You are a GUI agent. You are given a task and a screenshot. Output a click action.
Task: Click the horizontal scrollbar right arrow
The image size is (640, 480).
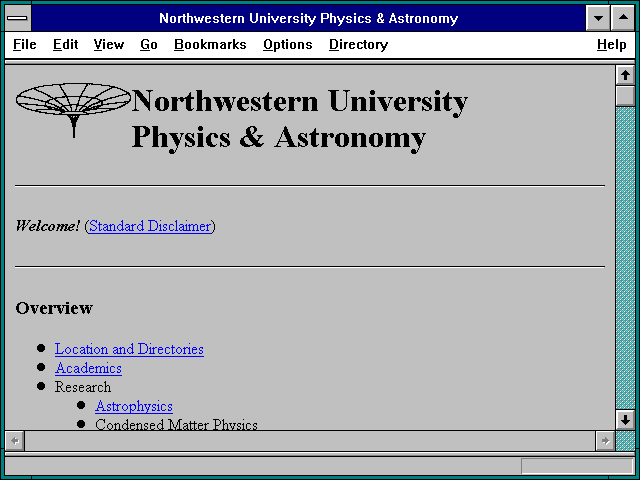(605, 441)
